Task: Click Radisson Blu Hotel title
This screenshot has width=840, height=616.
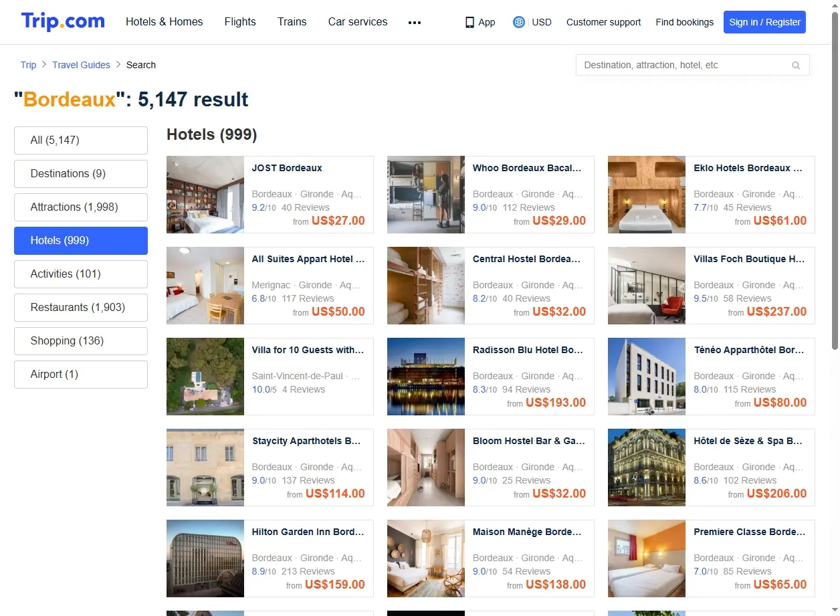Action: (528, 350)
